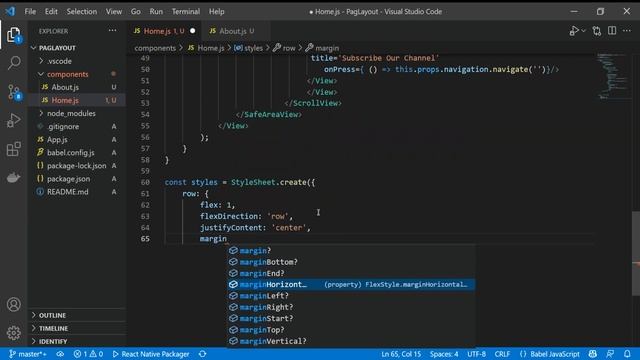Select the marginEnd? suggestion

(x=351, y=273)
